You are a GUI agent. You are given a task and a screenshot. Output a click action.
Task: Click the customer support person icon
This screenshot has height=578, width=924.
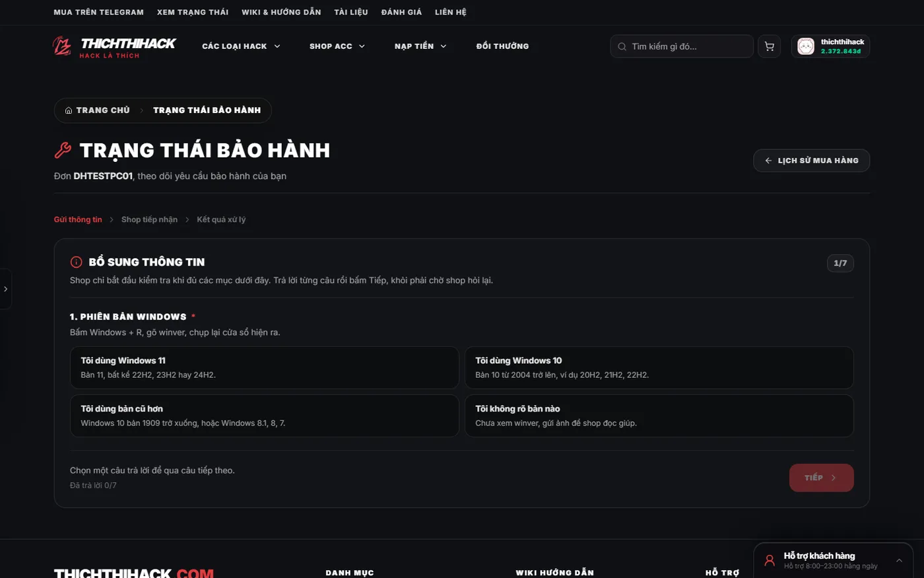pyautogui.click(x=770, y=561)
